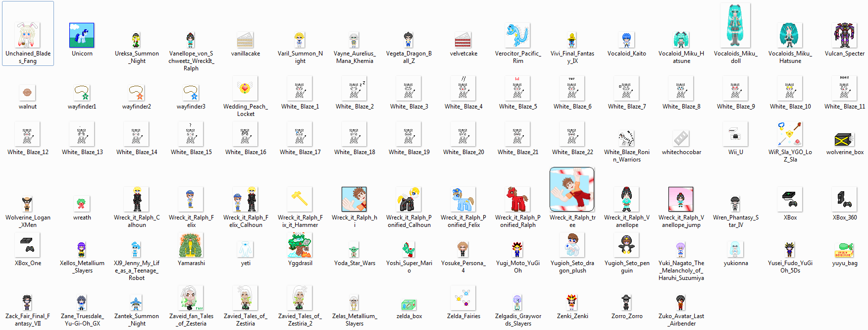Click the Zane_Truesdale_Yu-Gi-Oh_GX name
Viewport: 868px width, 330px height.
pyautogui.click(x=82, y=320)
